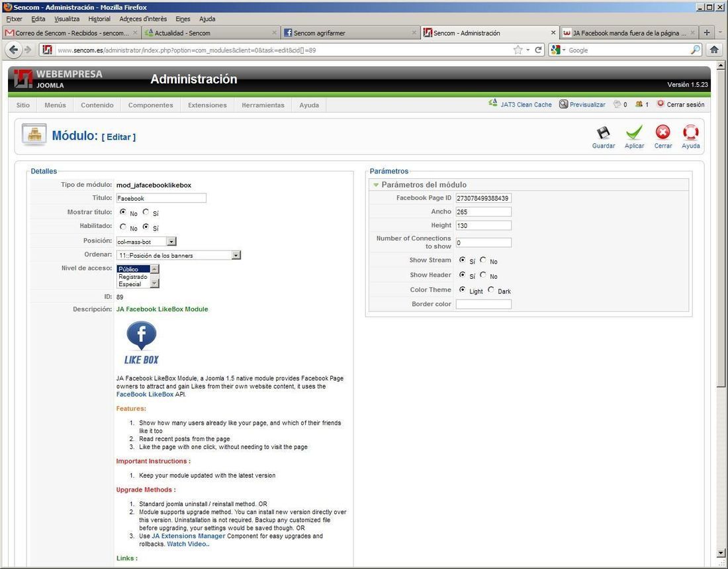Set Show Stream to Sí
The image size is (728, 569).
(x=463, y=260)
